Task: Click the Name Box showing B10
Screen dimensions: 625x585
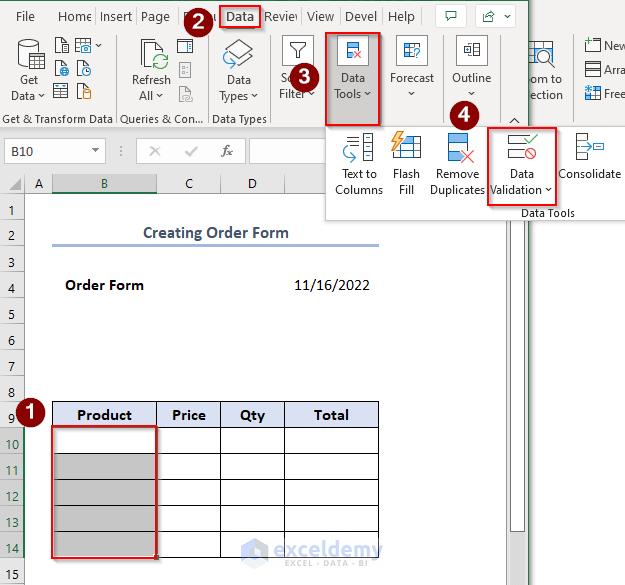Action: point(55,151)
